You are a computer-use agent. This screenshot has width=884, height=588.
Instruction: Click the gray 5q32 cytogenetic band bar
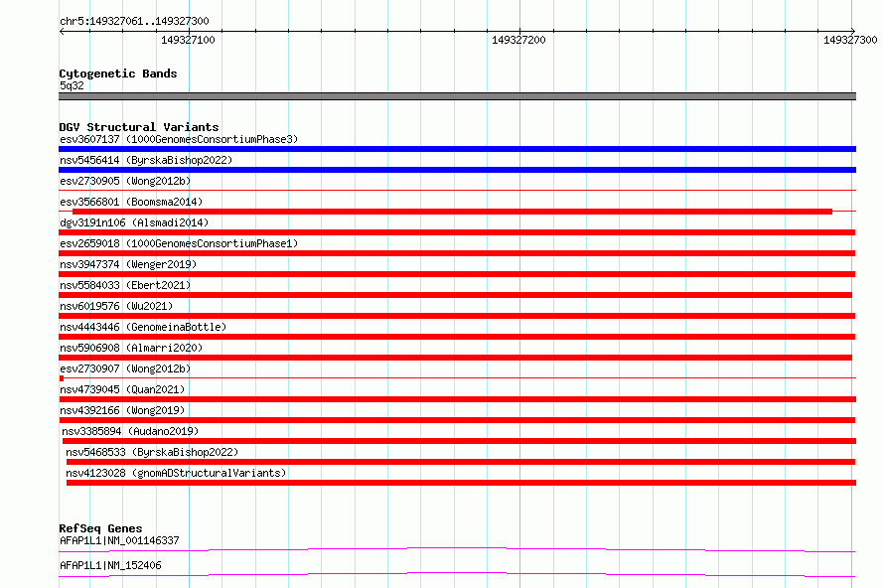[x=457, y=96]
